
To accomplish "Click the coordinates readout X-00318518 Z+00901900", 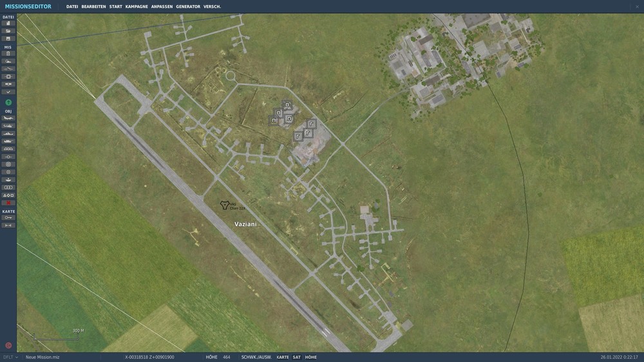I will click(149, 357).
